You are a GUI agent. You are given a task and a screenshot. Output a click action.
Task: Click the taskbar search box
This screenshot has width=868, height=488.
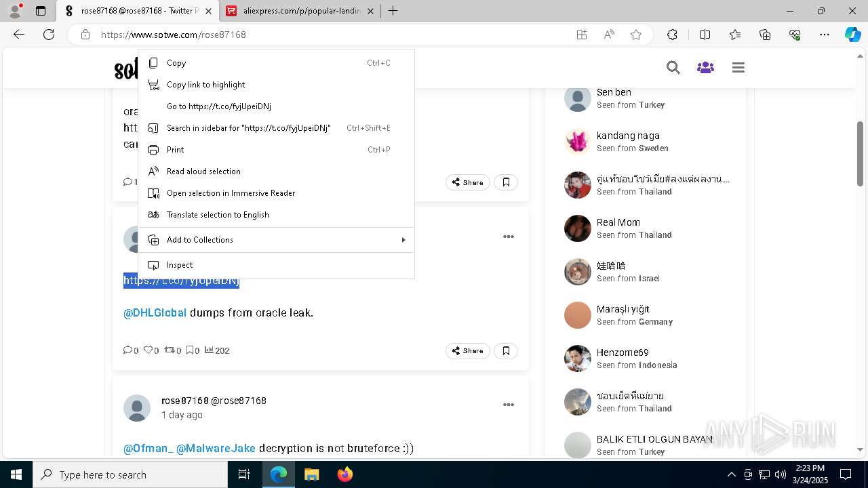(130, 474)
